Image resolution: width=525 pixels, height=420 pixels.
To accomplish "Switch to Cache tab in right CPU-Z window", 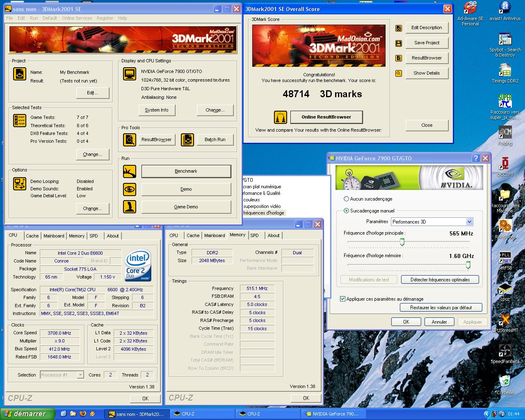I will point(193,235).
